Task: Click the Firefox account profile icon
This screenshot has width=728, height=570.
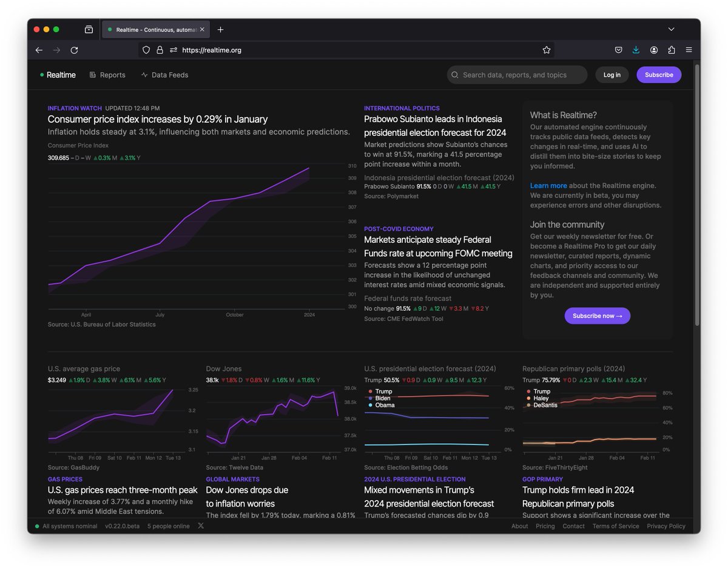Action: coord(654,50)
